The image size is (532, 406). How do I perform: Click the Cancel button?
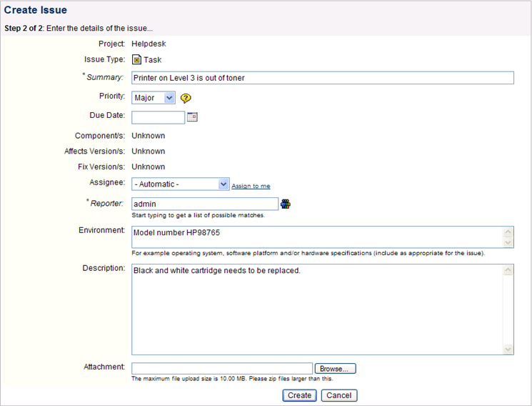coord(339,395)
